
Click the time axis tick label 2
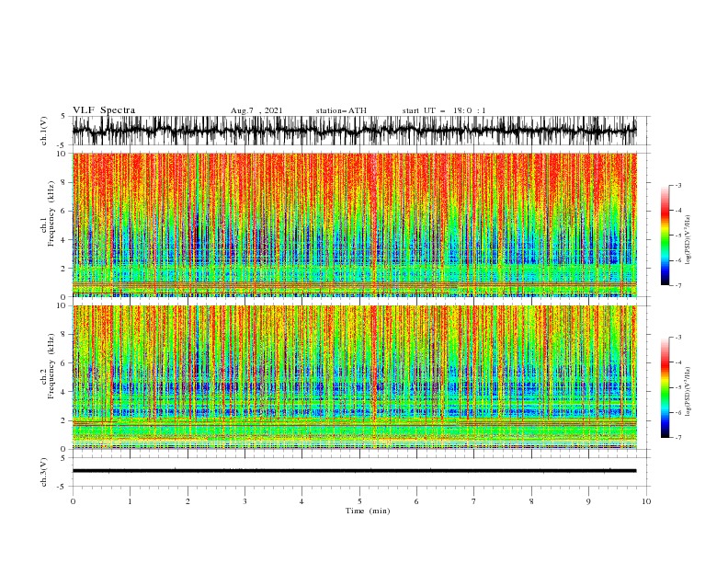pyautogui.click(x=188, y=501)
